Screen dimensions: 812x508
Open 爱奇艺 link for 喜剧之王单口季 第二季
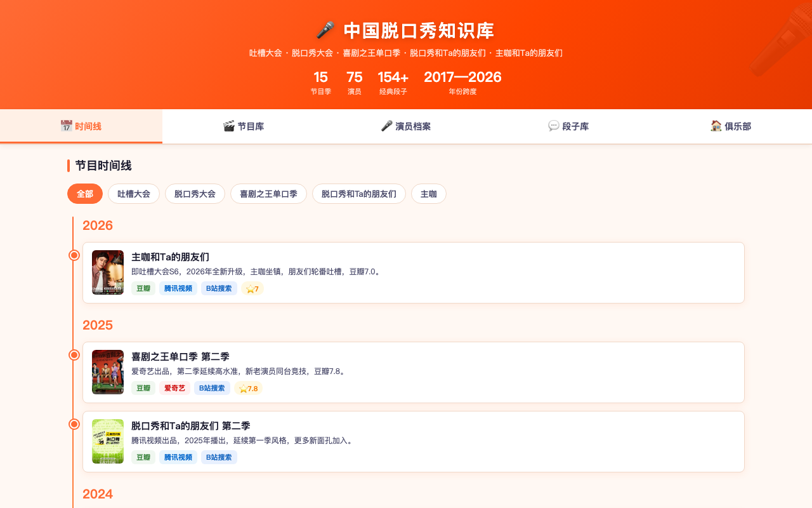[x=174, y=388]
